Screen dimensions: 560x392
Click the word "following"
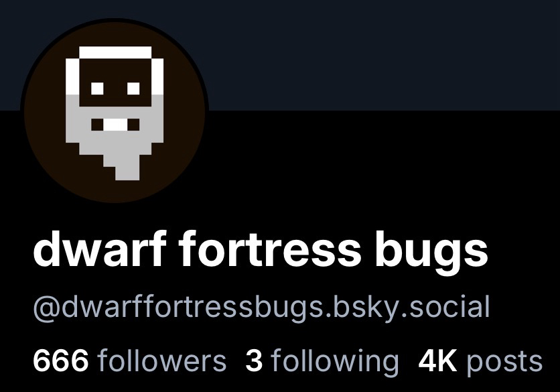[x=334, y=362]
